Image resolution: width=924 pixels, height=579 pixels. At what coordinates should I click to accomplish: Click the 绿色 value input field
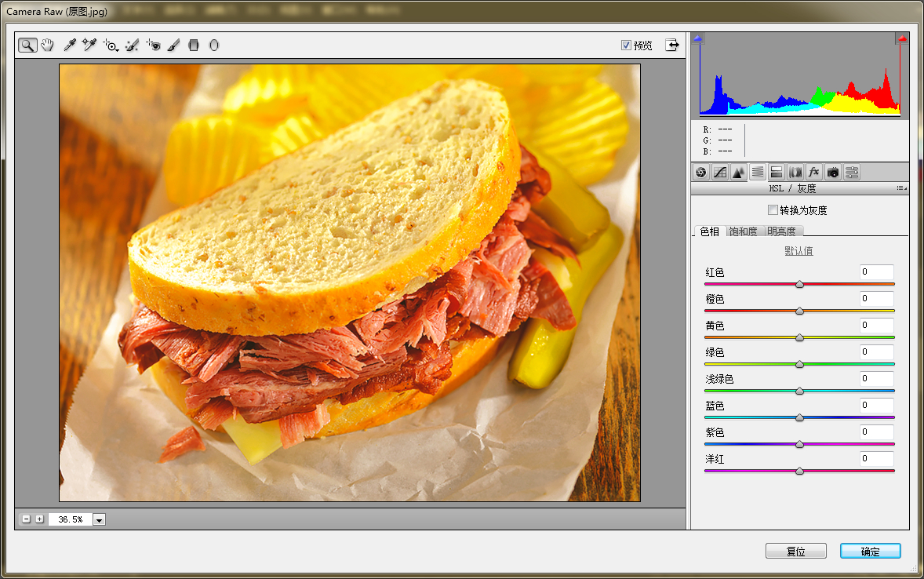point(876,351)
